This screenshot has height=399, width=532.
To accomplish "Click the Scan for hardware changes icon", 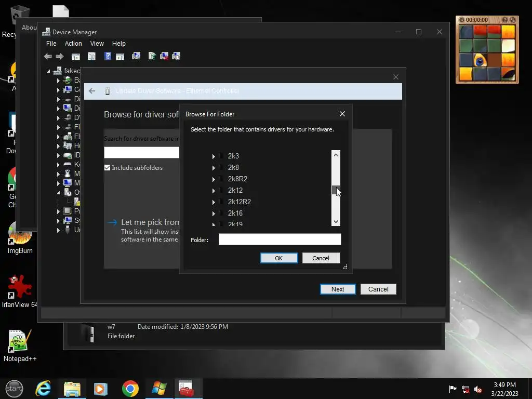I will click(x=136, y=56).
